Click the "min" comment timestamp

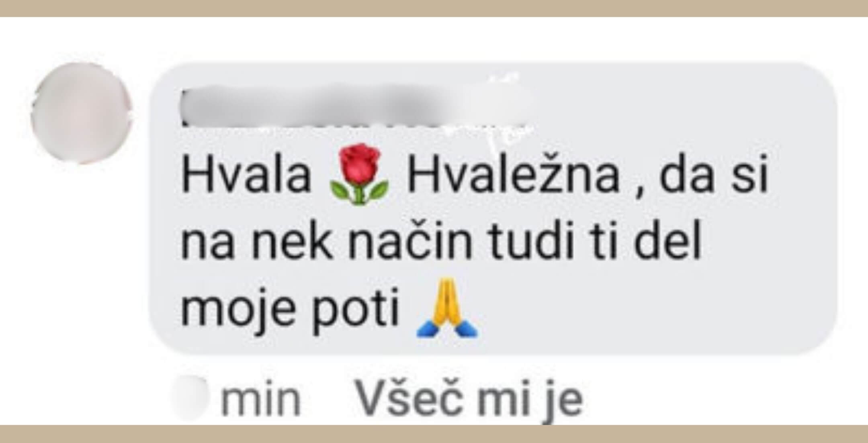coord(261,400)
